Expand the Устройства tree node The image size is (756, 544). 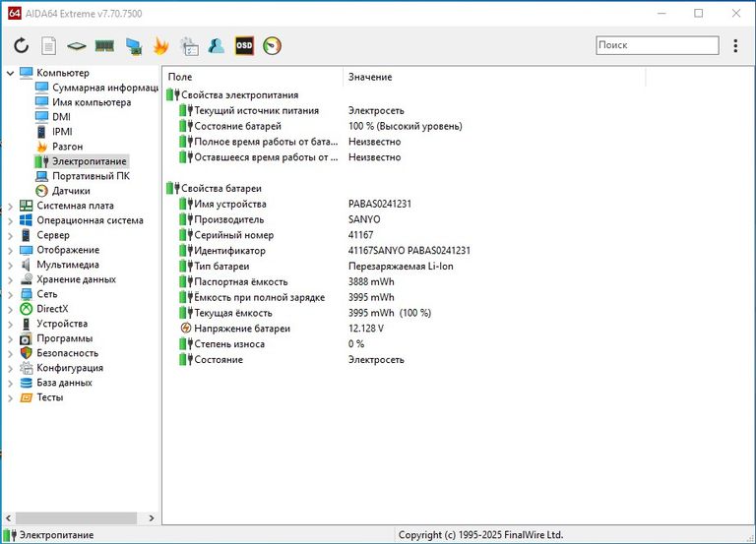(10, 325)
